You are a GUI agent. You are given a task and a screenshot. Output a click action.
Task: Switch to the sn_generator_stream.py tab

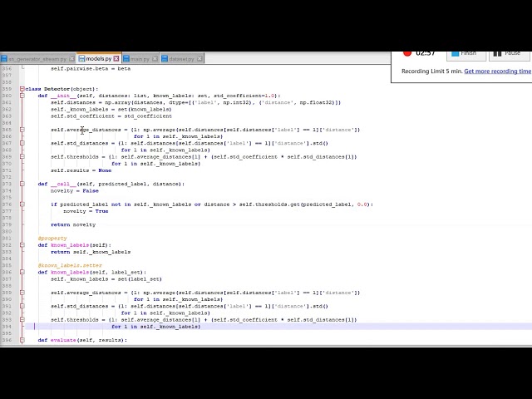click(x=37, y=59)
